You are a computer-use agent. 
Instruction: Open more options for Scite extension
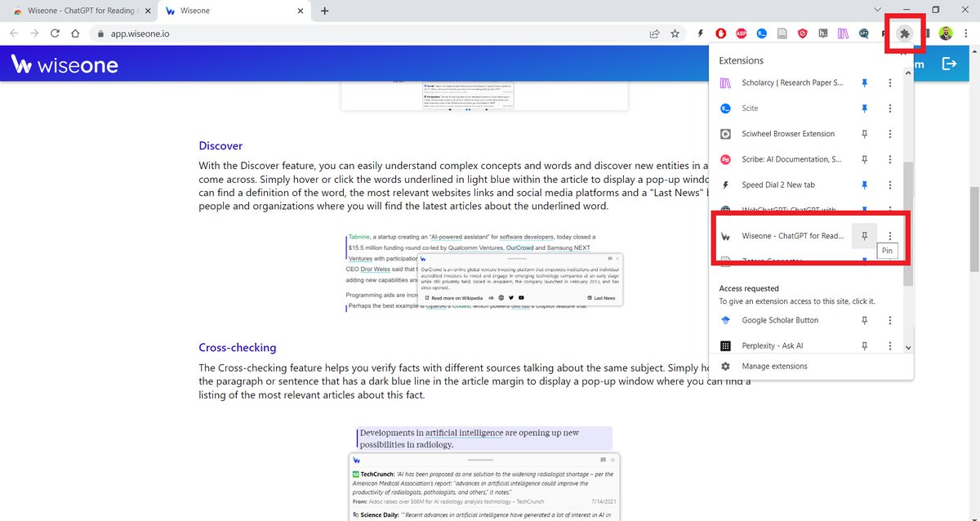(x=889, y=109)
